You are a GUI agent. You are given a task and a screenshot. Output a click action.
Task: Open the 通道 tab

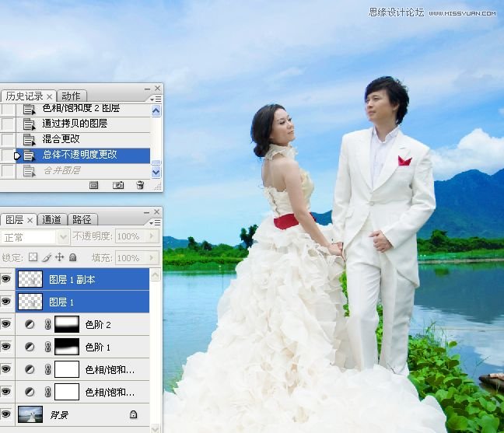[x=52, y=220]
